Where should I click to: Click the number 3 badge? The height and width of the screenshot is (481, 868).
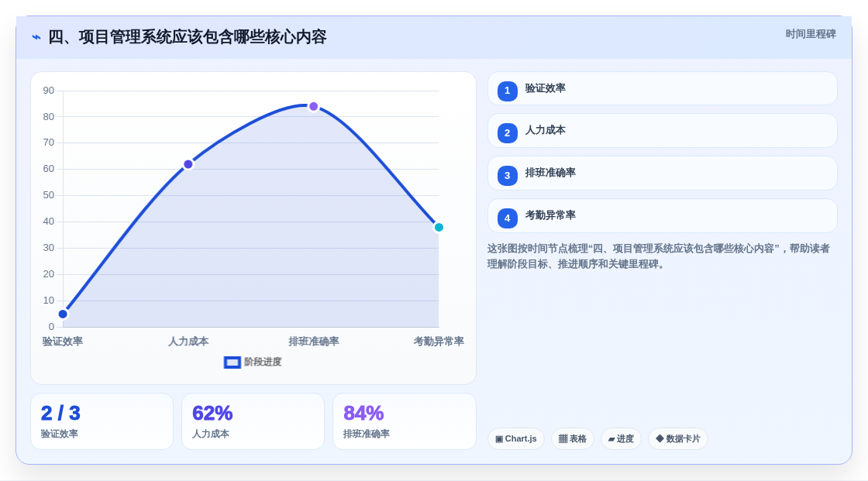click(x=507, y=176)
